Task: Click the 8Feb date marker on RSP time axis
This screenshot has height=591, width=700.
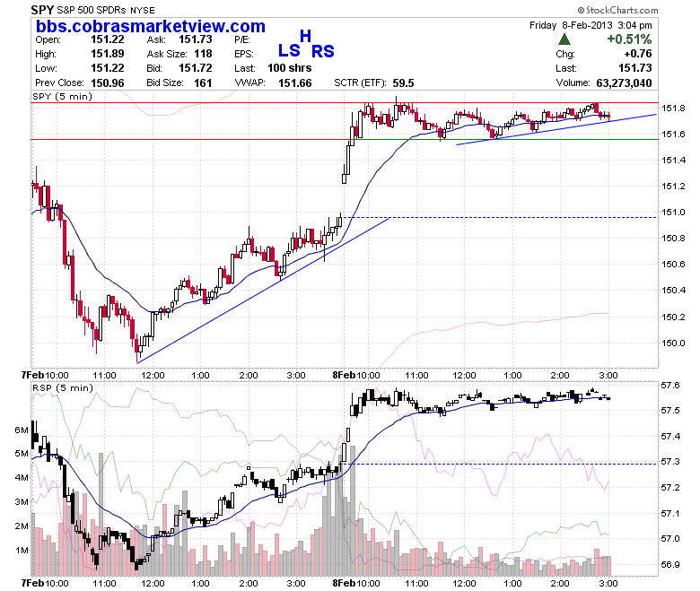Action: [344, 583]
